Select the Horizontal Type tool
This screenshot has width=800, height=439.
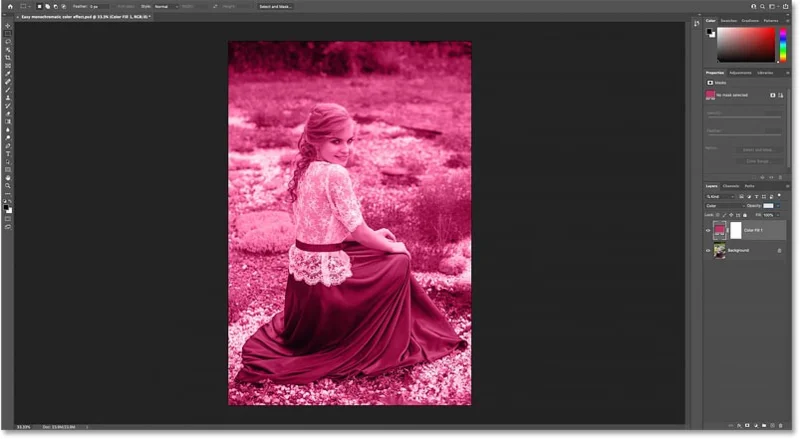(8, 154)
